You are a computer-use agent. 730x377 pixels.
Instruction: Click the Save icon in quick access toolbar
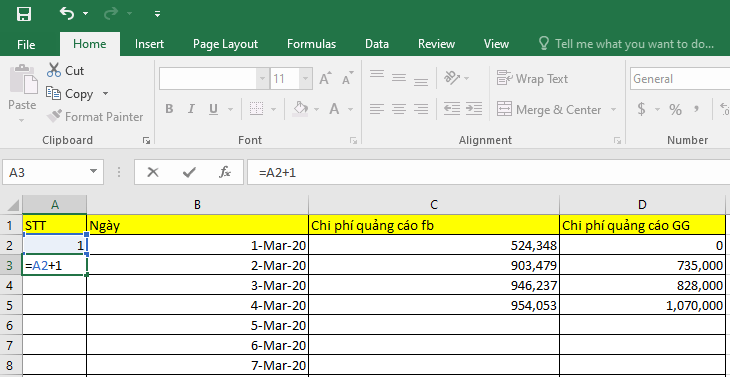click(x=23, y=14)
